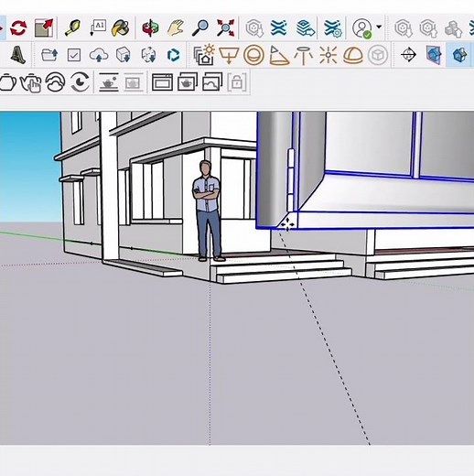Image resolution: width=474 pixels, height=476 pixels.
Task: Click the cube with down arrow import icon
Action: [124, 55]
